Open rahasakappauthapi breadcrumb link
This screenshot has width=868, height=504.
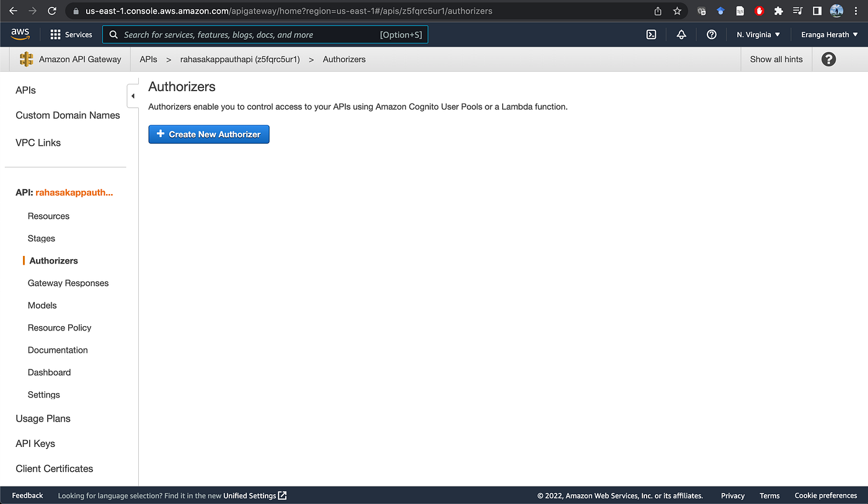coord(240,60)
